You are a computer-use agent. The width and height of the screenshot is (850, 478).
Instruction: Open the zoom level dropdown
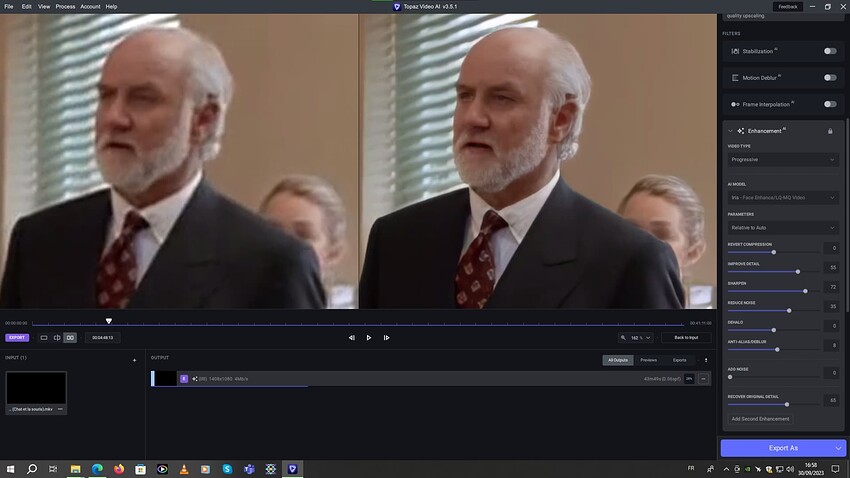[x=636, y=338]
